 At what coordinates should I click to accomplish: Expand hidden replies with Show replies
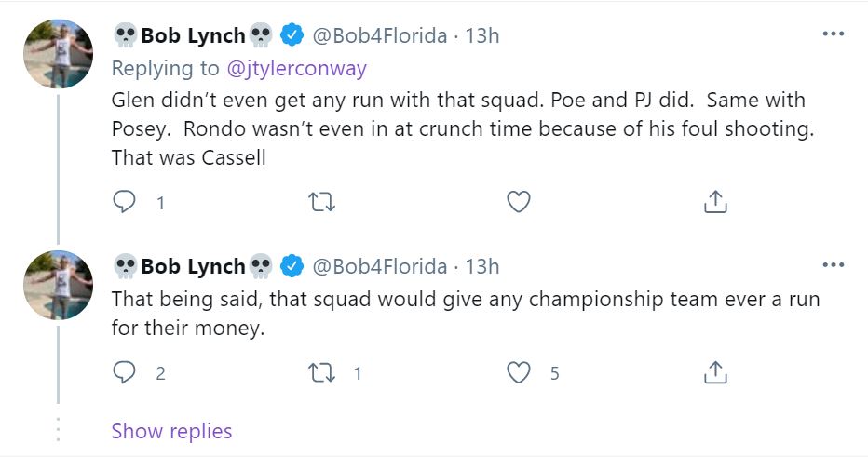click(x=171, y=431)
